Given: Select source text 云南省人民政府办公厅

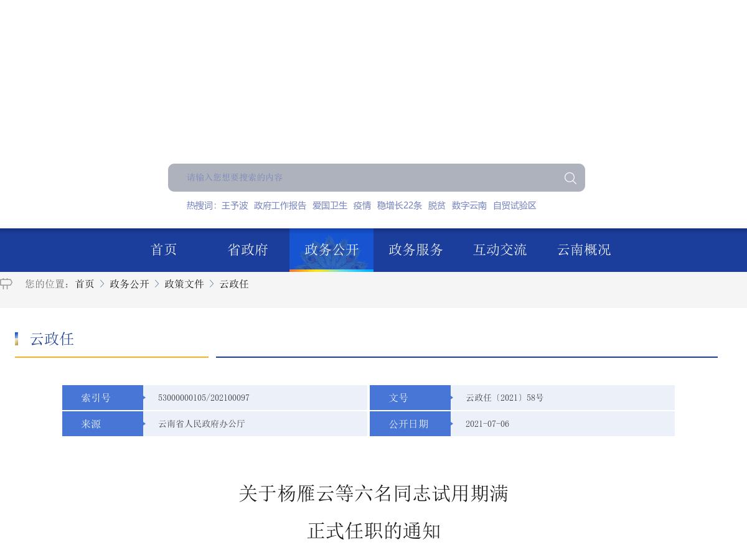Looking at the screenshot, I should pyautogui.click(x=202, y=424).
